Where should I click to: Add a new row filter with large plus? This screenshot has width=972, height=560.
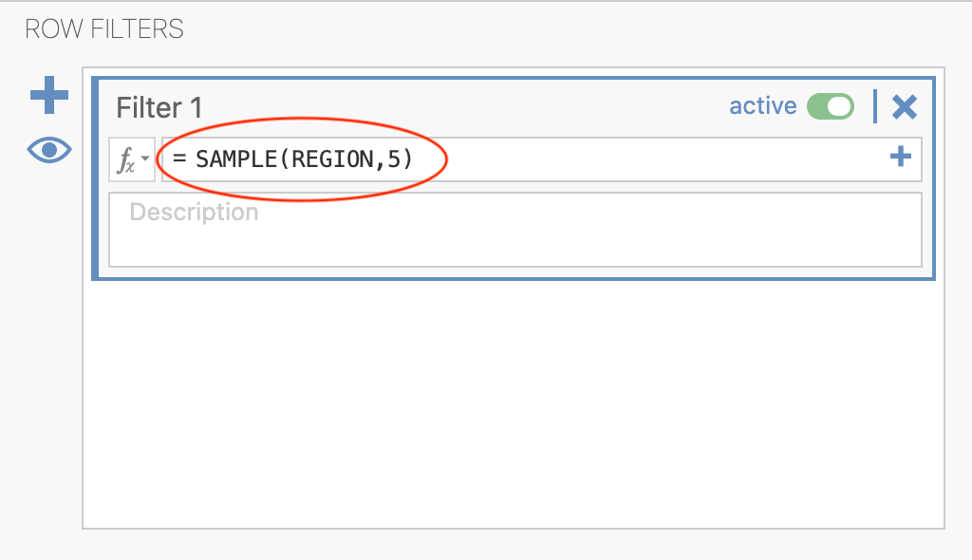tap(49, 95)
